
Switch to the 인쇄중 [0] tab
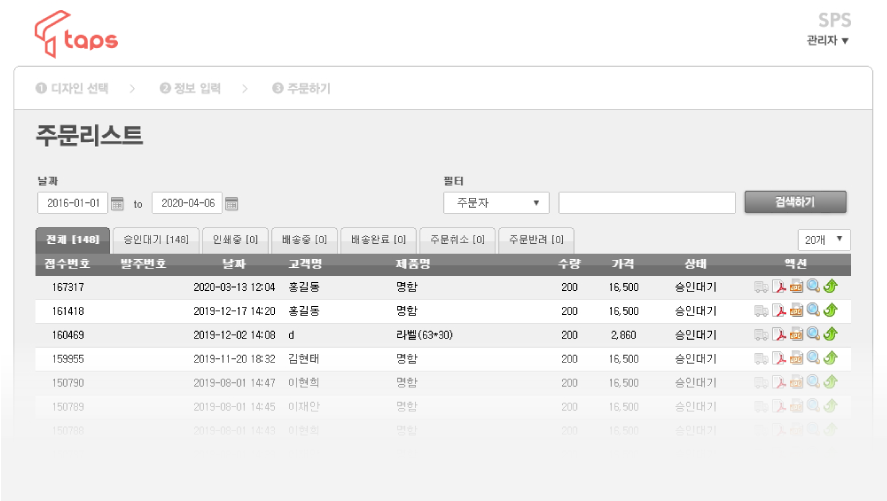pyautogui.click(x=235, y=240)
